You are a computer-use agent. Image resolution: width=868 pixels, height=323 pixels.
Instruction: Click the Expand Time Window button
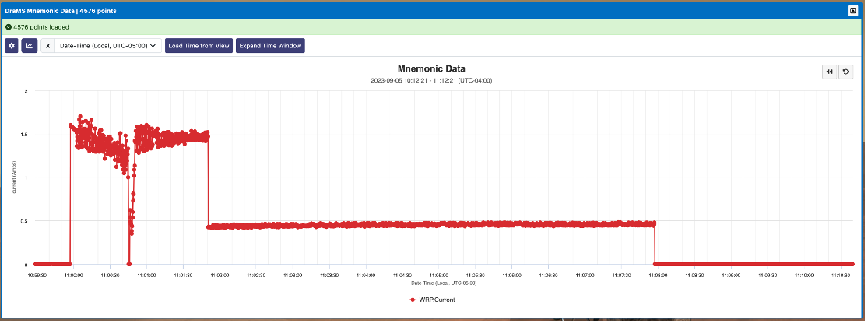(x=271, y=46)
